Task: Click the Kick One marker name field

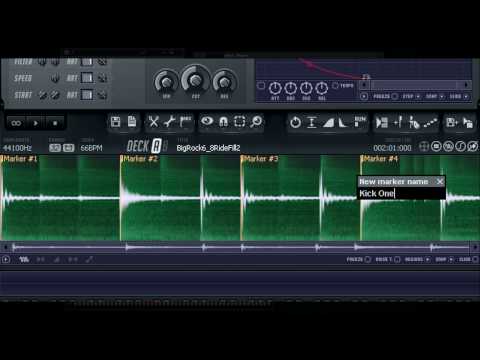Action: [401, 193]
